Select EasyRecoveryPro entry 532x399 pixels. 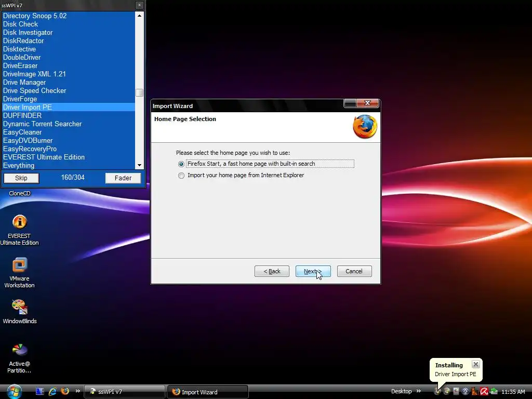(68, 149)
